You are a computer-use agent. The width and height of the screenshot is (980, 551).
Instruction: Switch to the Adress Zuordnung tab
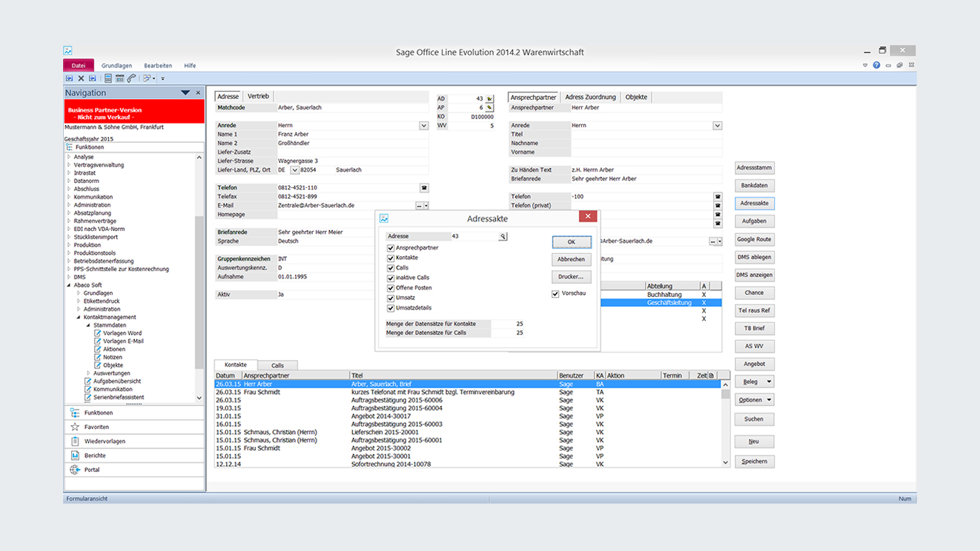point(590,97)
